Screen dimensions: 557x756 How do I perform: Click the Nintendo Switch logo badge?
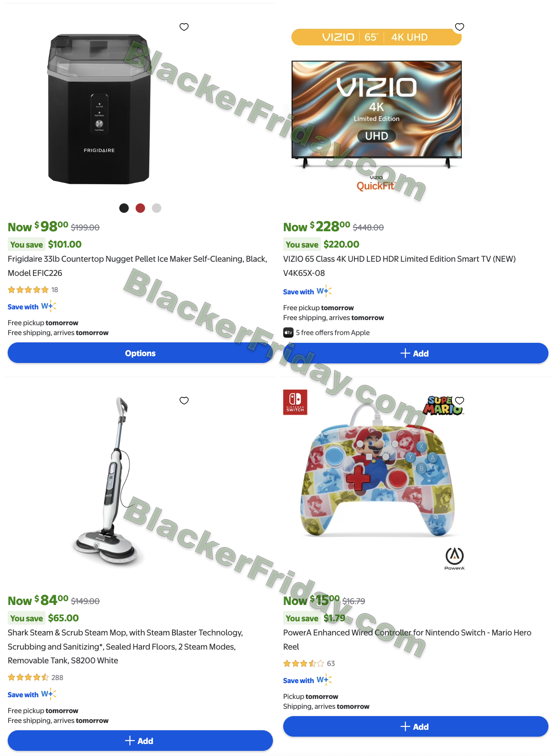(x=295, y=402)
